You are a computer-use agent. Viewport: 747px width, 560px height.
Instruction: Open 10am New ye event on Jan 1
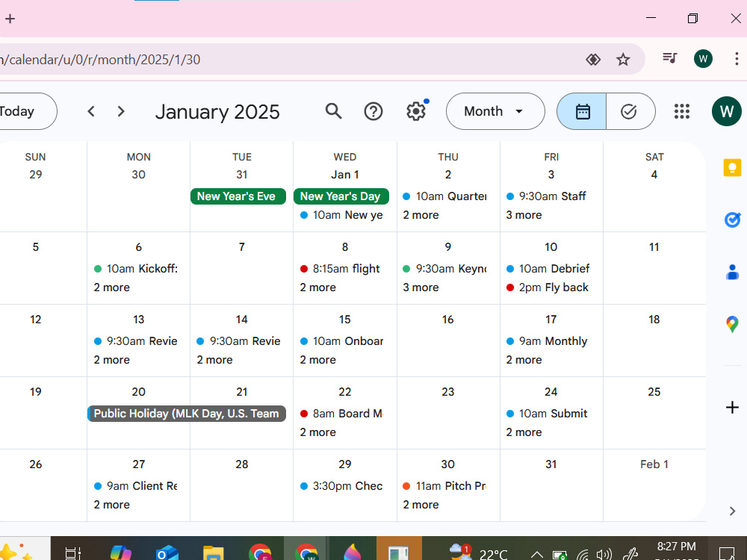[x=342, y=215]
